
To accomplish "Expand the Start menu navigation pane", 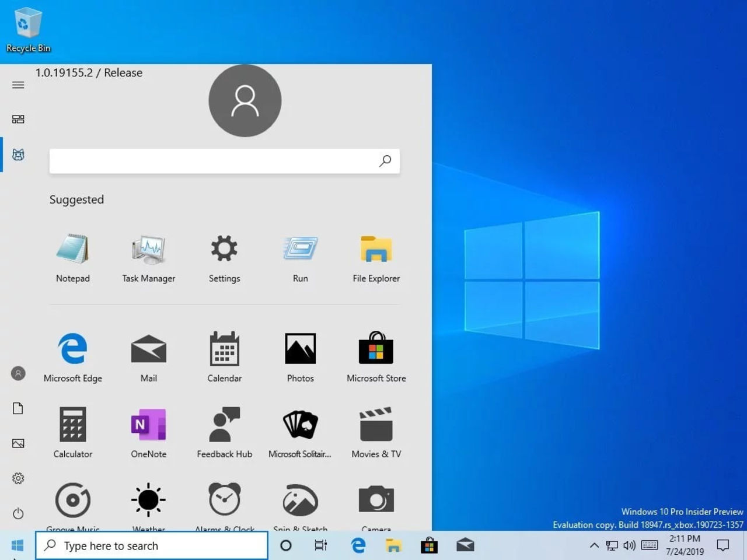I will point(18,85).
